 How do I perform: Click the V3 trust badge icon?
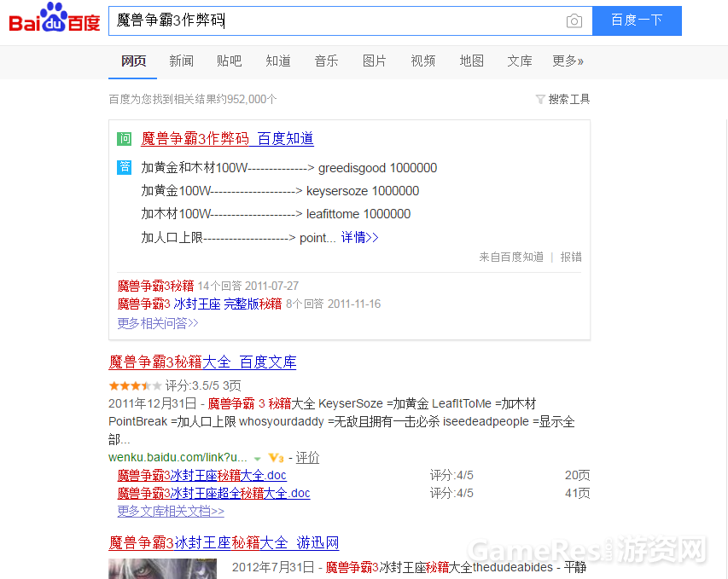[276, 458]
